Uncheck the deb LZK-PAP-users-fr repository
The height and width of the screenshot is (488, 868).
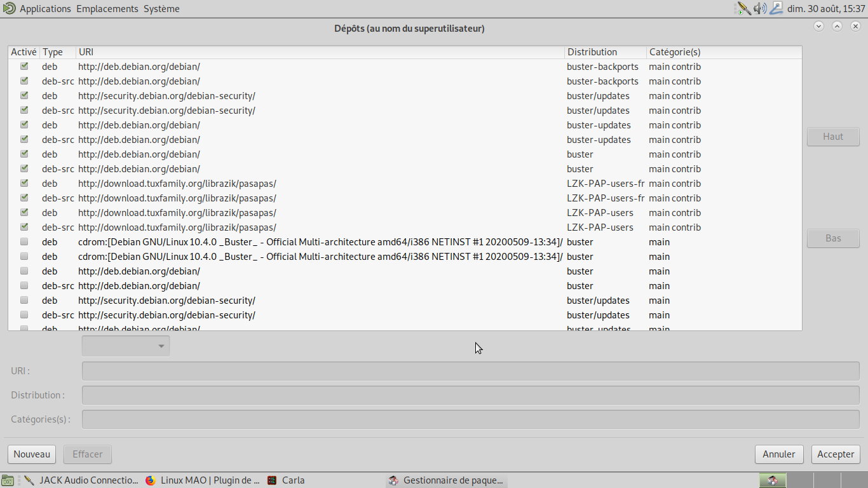click(x=24, y=184)
